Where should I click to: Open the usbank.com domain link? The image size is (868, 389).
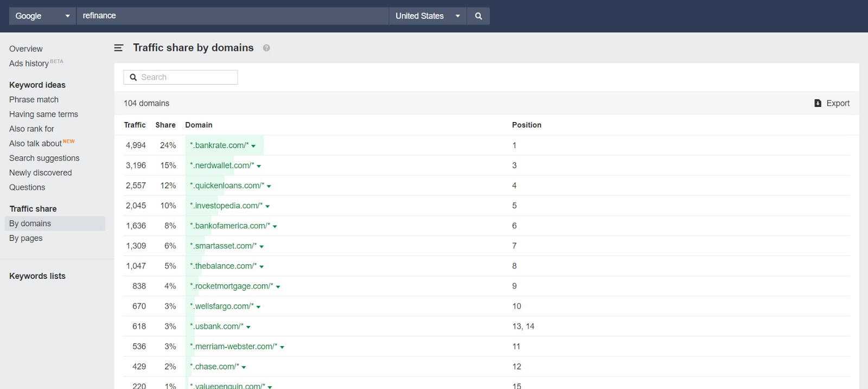point(217,326)
